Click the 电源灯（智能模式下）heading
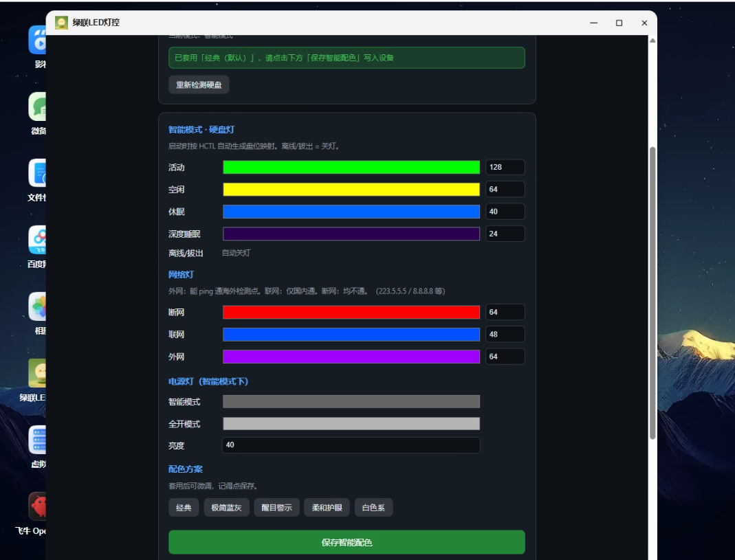Screen dimensions: 735x560 point(208,381)
